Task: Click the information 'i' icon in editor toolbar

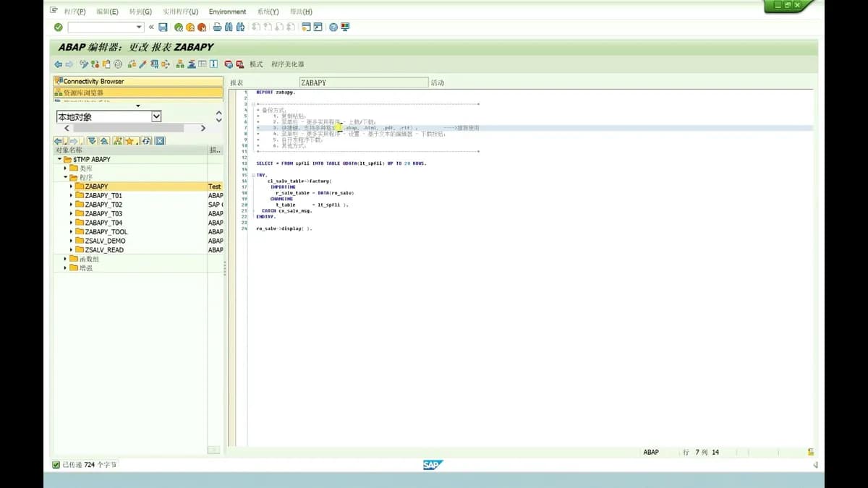Action: point(214,64)
